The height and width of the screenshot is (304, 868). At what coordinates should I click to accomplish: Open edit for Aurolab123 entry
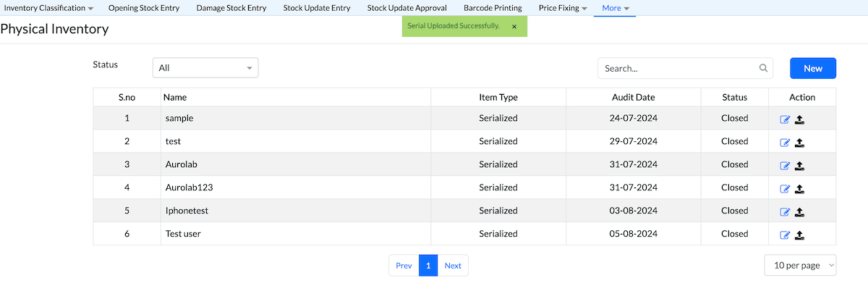tap(785, 189)
